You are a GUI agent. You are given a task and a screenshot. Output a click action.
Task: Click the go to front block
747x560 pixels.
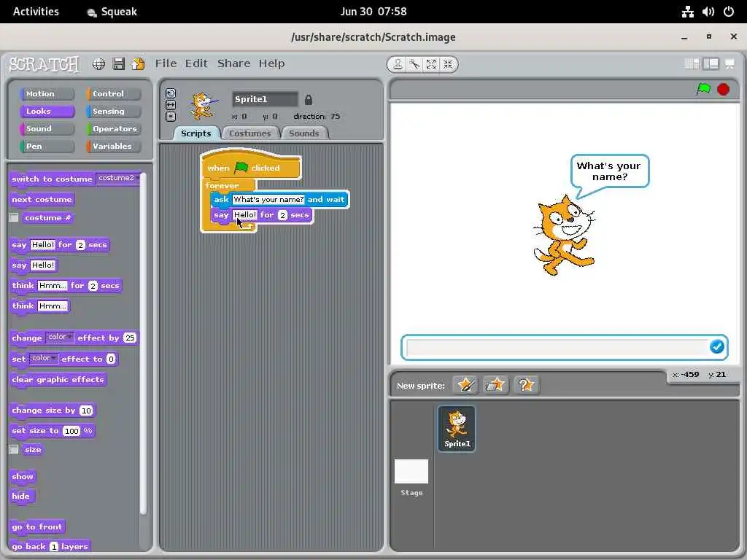point(37,526)
